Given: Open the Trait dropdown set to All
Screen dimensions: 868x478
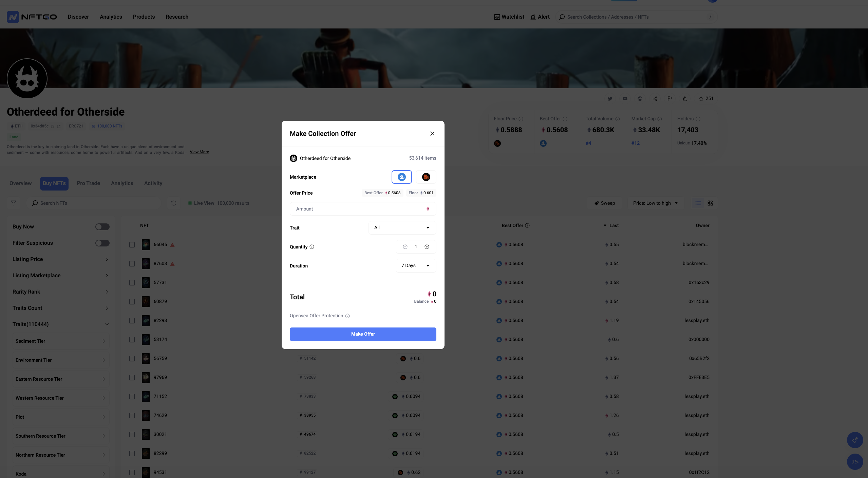Looking at the screenshot, I should (x=402, y=228).
